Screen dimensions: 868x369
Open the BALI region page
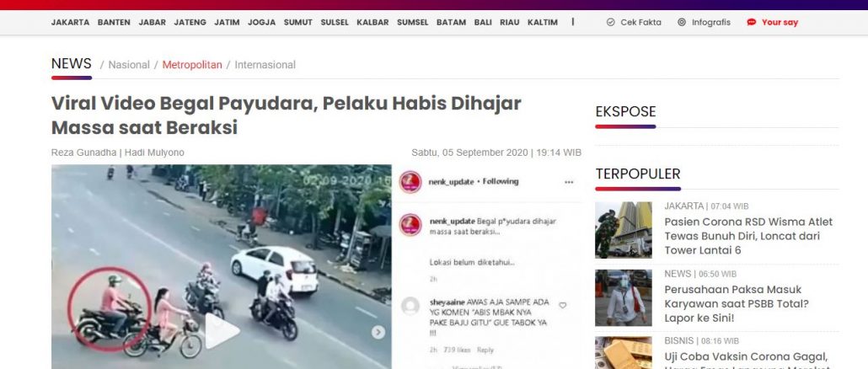[x=483, y=23]
